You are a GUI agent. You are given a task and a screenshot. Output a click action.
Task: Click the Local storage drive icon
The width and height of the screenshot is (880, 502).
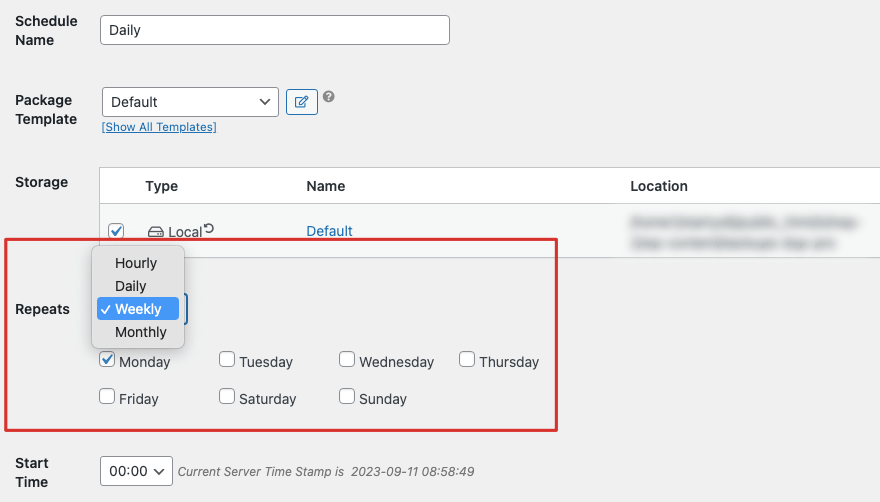pyautogui.click(x=155, y=231)
